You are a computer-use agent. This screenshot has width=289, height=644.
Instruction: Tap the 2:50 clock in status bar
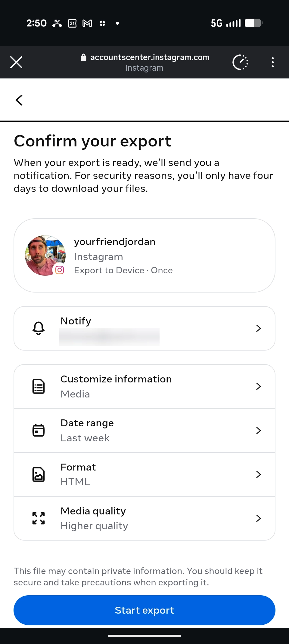(x=36, y=23)
